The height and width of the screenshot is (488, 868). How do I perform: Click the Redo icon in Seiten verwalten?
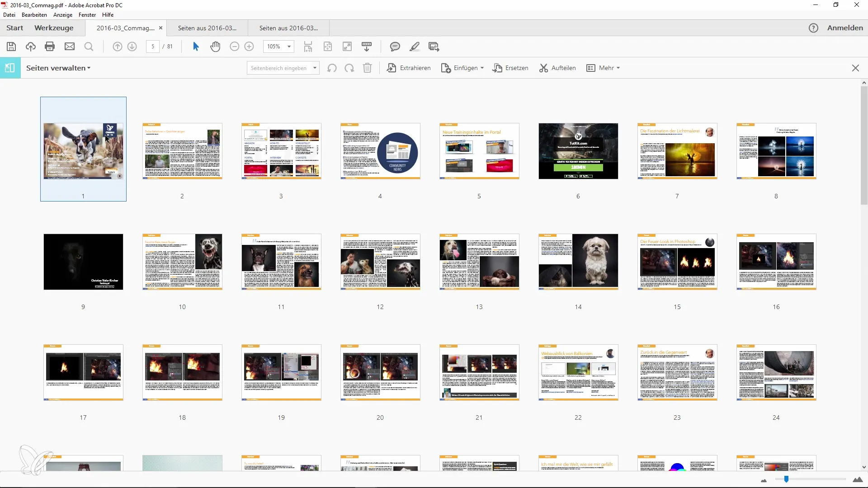(x=349, y=67)
